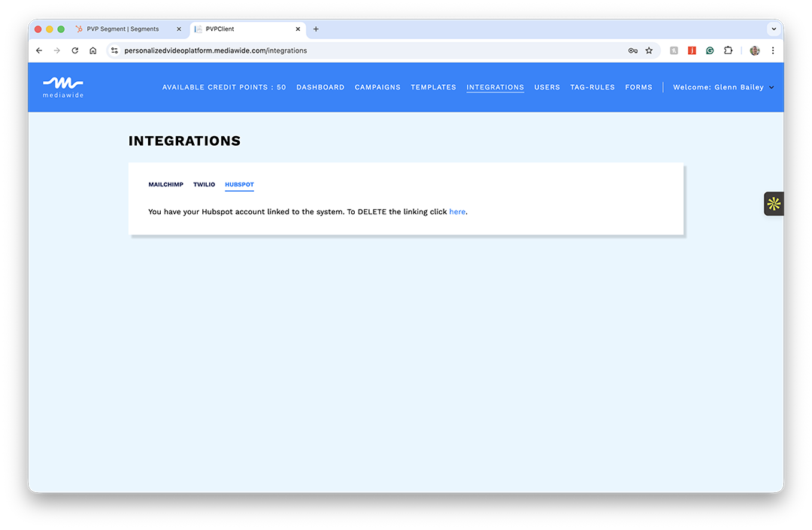View site information icon in address bar
This screenshot has height=530, width=812.
114,50
